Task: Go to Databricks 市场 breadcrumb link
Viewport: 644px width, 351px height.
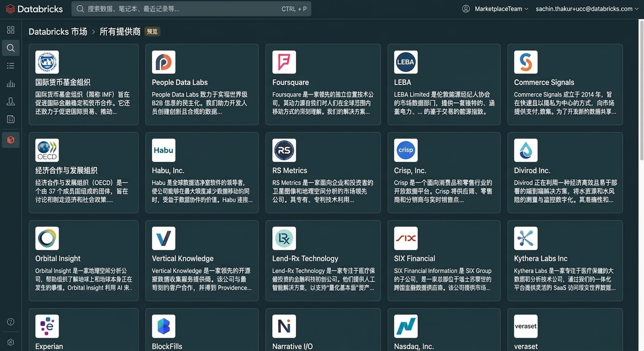Action: [58, 32]
